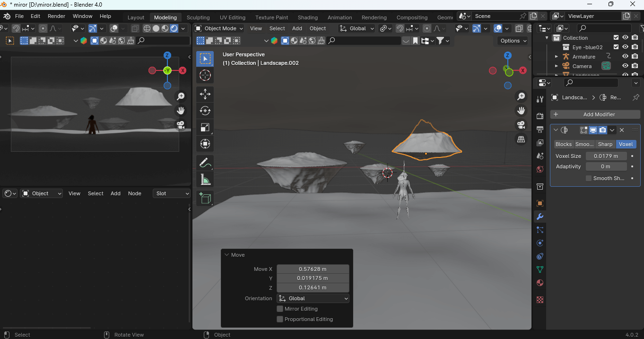The height and width of the screenshot is (339, 644).
Task: Open the Texture properties tab
Action: pyautogui.click(x=540, y=300)
